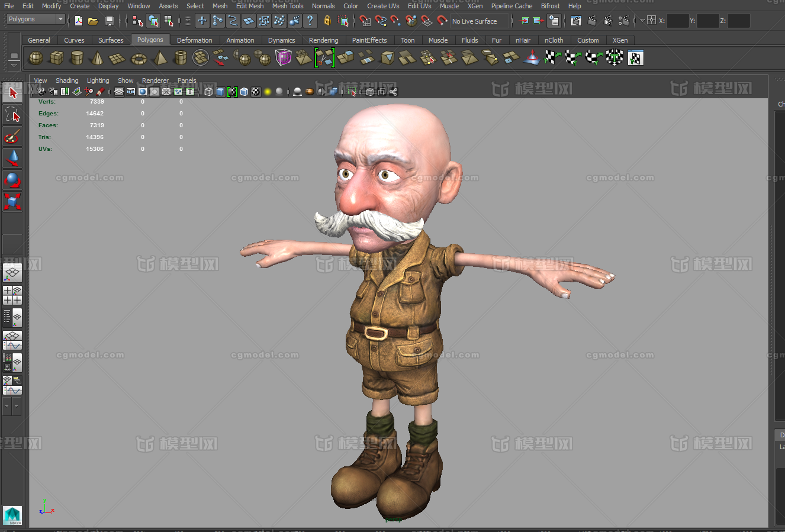Select the arrow Select tool in toolbox
Screen dimensions: 785x532
pyautogui.click(x=12, y=93)
